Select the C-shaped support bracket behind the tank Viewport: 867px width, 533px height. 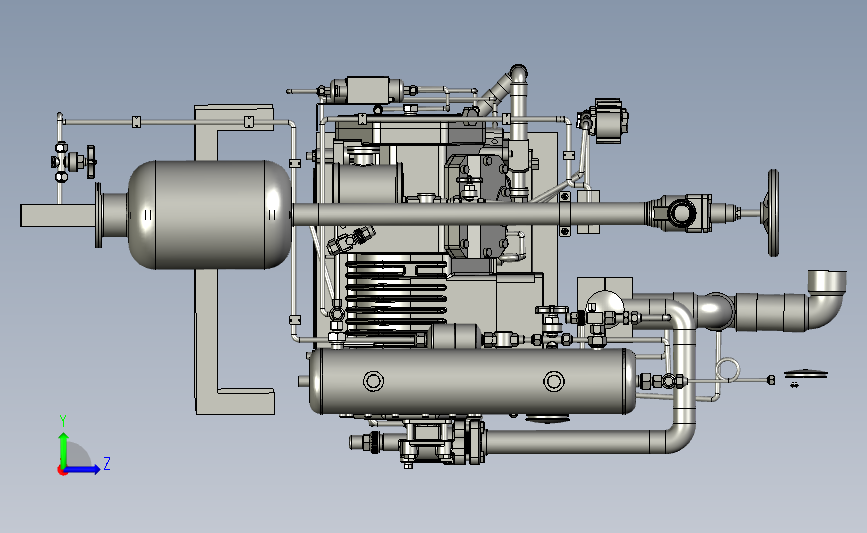pyautogui.click(x=206, y=332)
